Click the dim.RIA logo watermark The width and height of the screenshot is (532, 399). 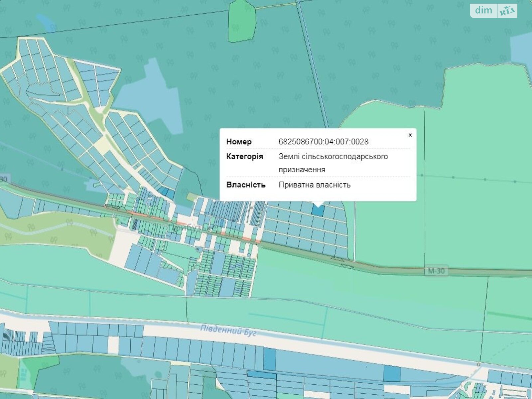click(x=493, y=11)
